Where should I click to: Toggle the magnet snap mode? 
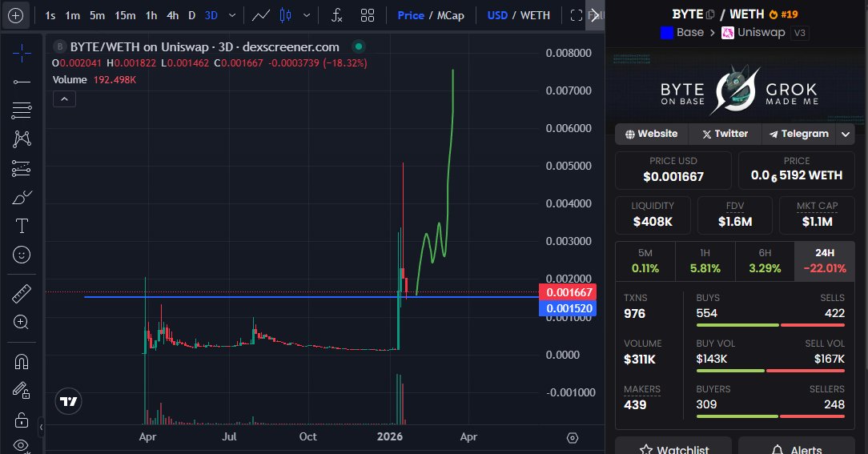(22, 362)
